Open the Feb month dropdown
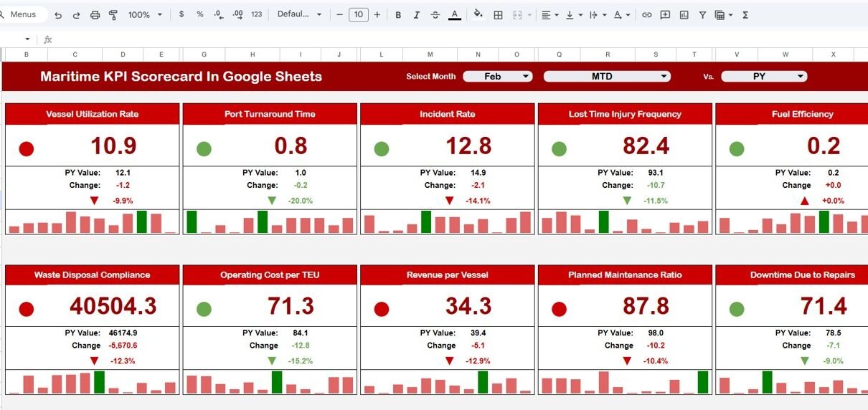The image size is (868, 410). tap(497, 77)
